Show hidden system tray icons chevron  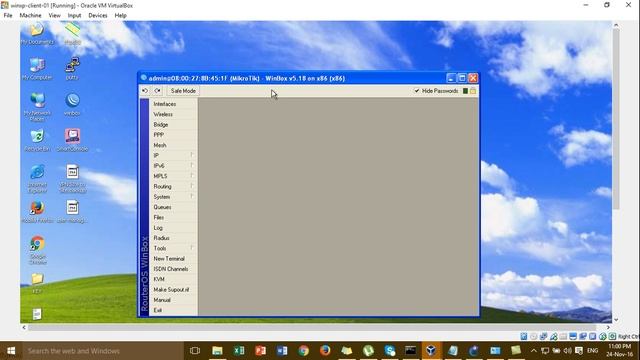point(534,351)
